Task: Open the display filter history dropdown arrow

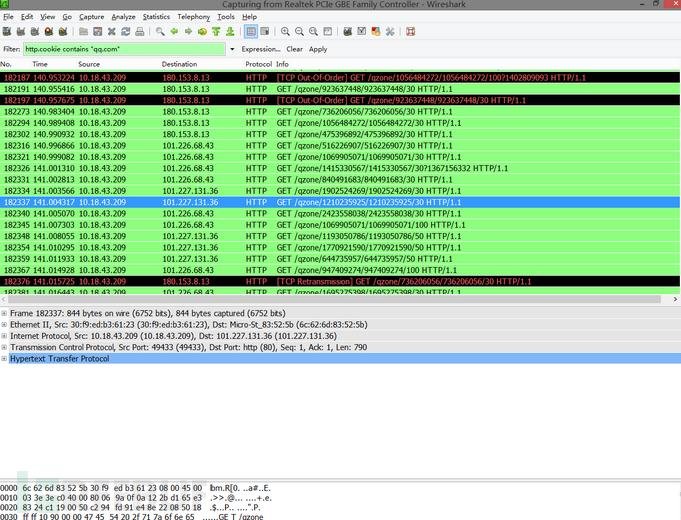Action: click(x=232, y=49)
